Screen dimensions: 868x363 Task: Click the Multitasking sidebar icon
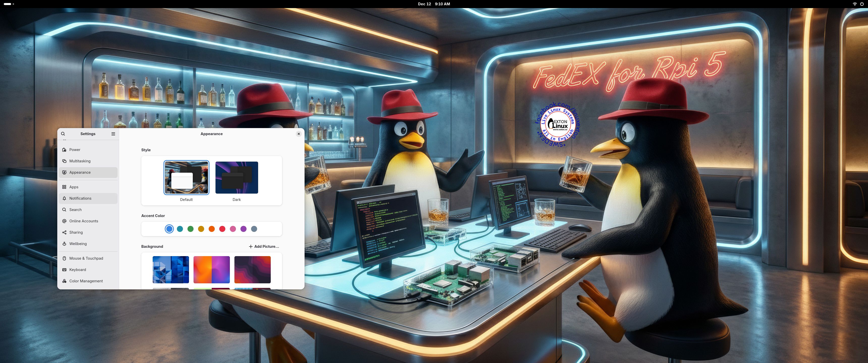(64, 161)
